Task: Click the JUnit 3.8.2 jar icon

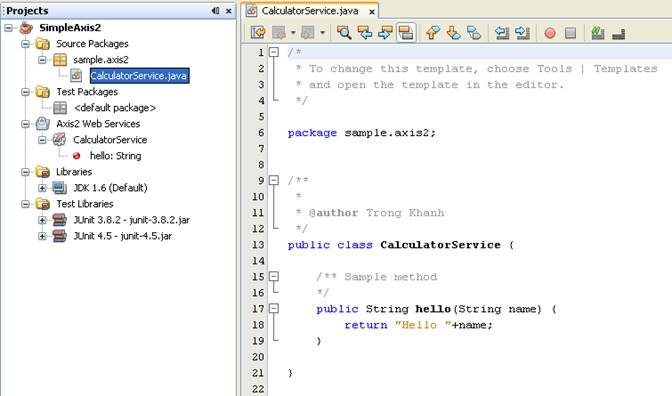Action: click(59, 220)
